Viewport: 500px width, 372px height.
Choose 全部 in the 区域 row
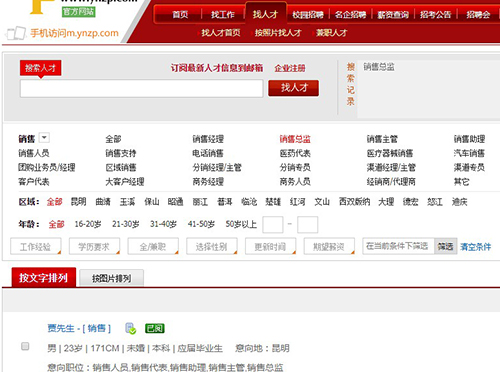point(55,202)
